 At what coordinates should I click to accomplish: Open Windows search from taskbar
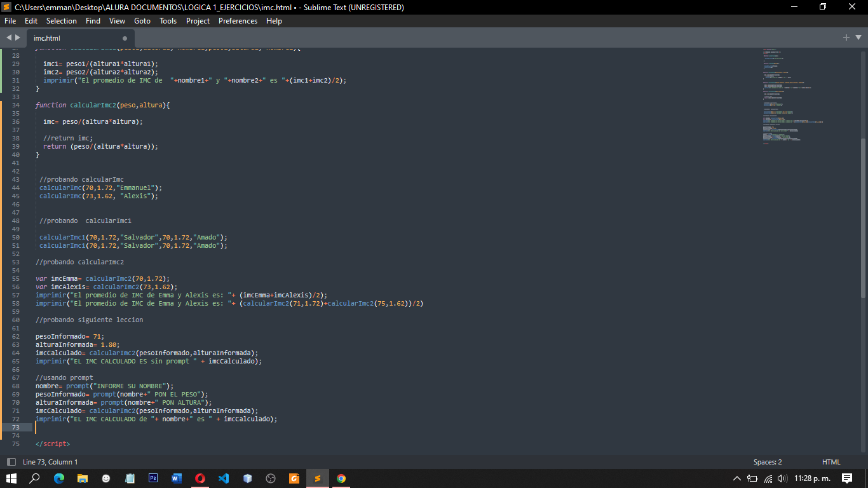tap(35, 478)
